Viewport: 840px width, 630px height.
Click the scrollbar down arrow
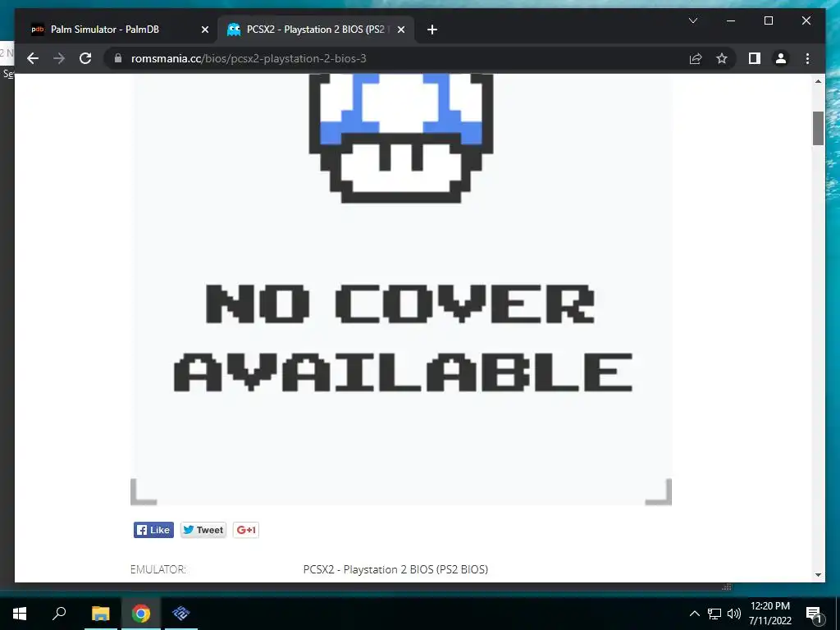(818, 575)
